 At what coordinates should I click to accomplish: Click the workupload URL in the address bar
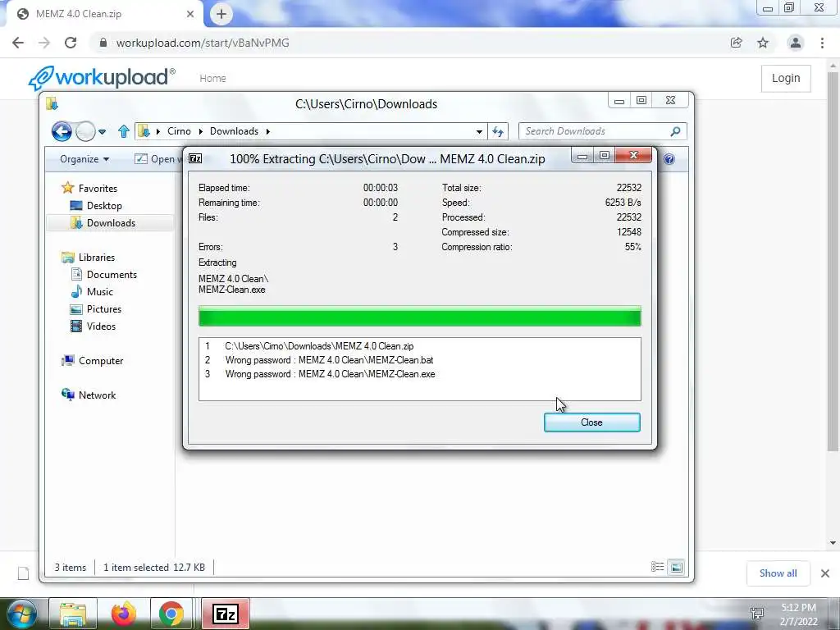pos(203,43)
